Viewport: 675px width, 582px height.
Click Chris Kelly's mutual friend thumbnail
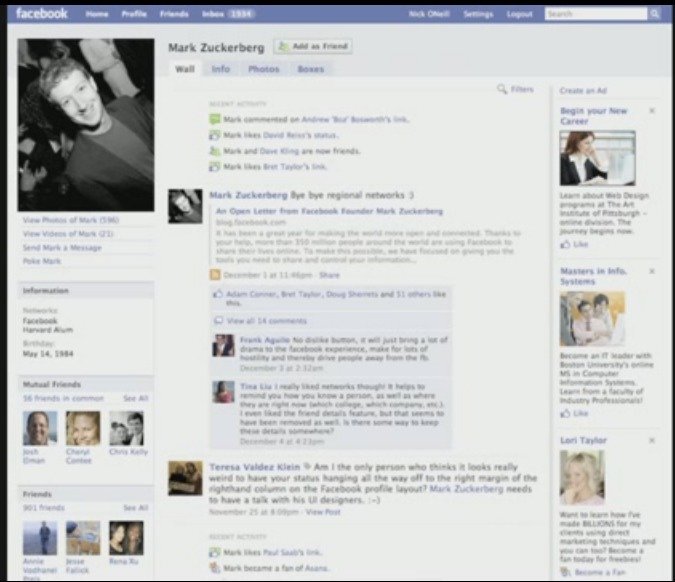[x=127, y=428]
